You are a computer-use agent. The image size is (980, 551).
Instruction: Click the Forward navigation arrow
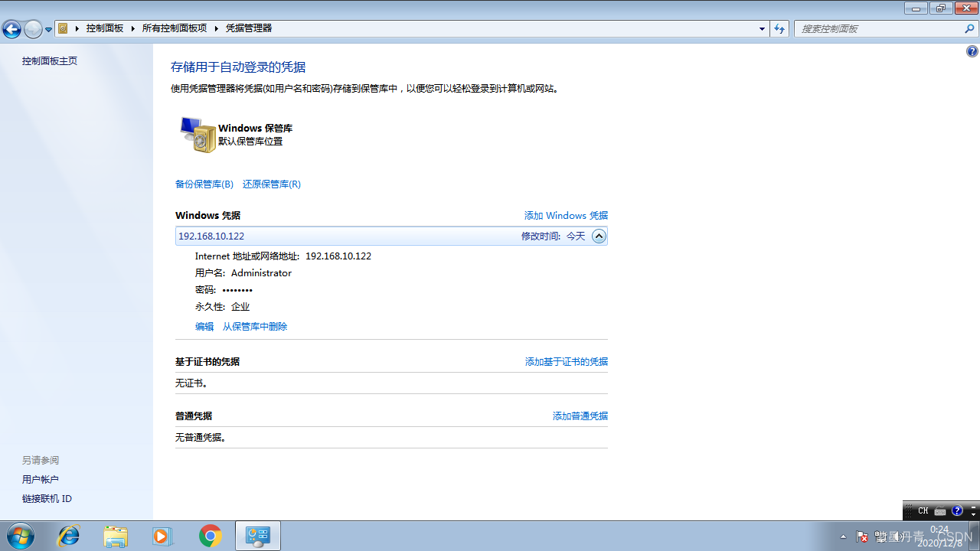pos(33,29)
